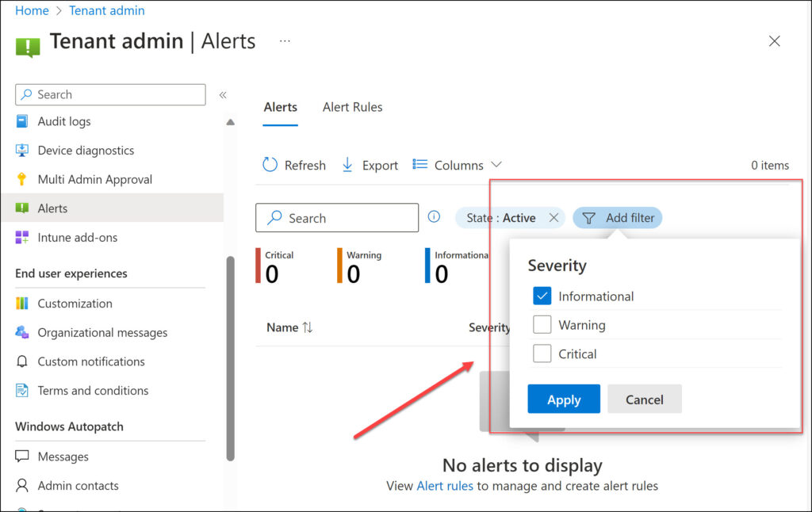The width and height of the screenshot is (812, 512).
Task: Click the Custom notifications sidebar label
Action: 91,361
